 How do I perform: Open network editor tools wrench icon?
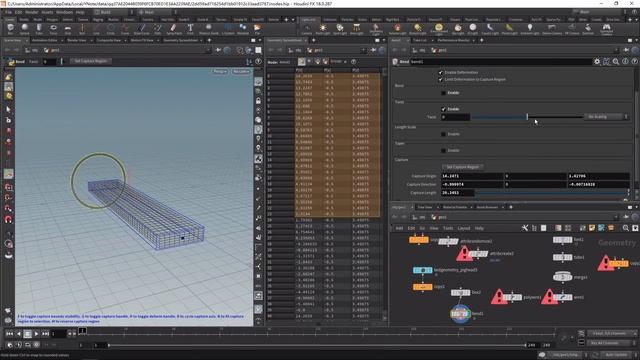click(524, 228)
